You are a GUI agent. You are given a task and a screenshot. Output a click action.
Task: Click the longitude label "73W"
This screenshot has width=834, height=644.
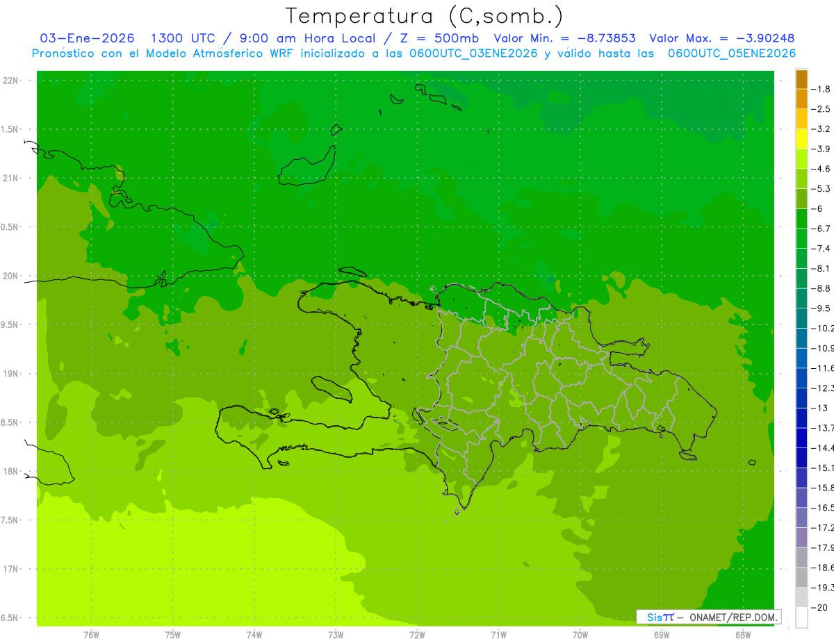(336, 635)
